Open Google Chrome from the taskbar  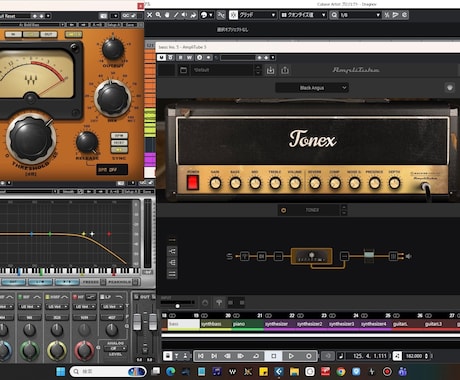[341, 371]
